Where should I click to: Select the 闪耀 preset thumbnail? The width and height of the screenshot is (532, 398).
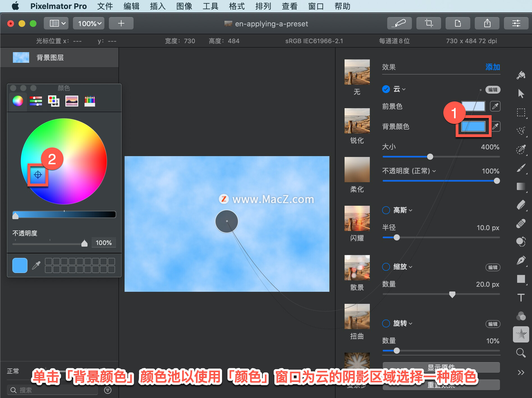357,218
